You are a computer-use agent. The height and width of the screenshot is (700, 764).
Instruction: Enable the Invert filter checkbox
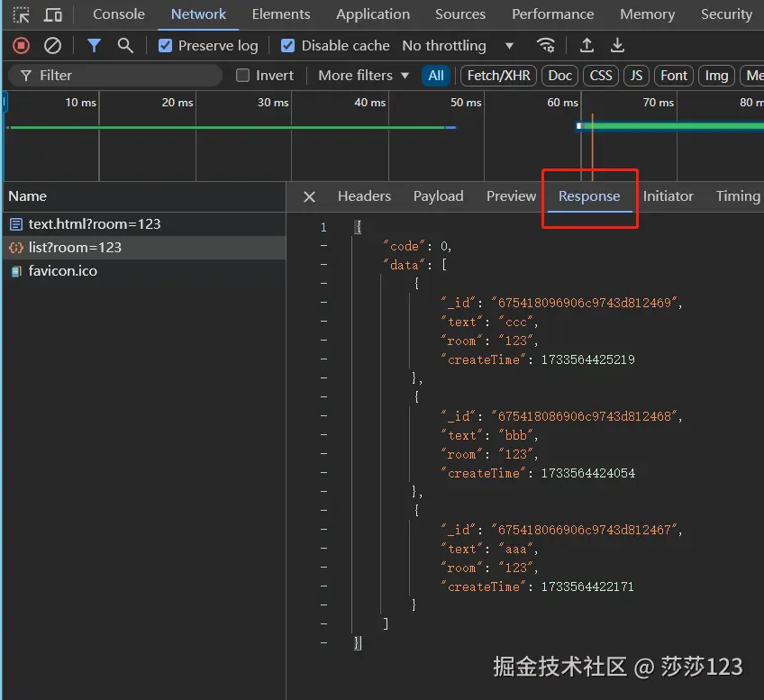pyautogui.click(x=242, y=76)
